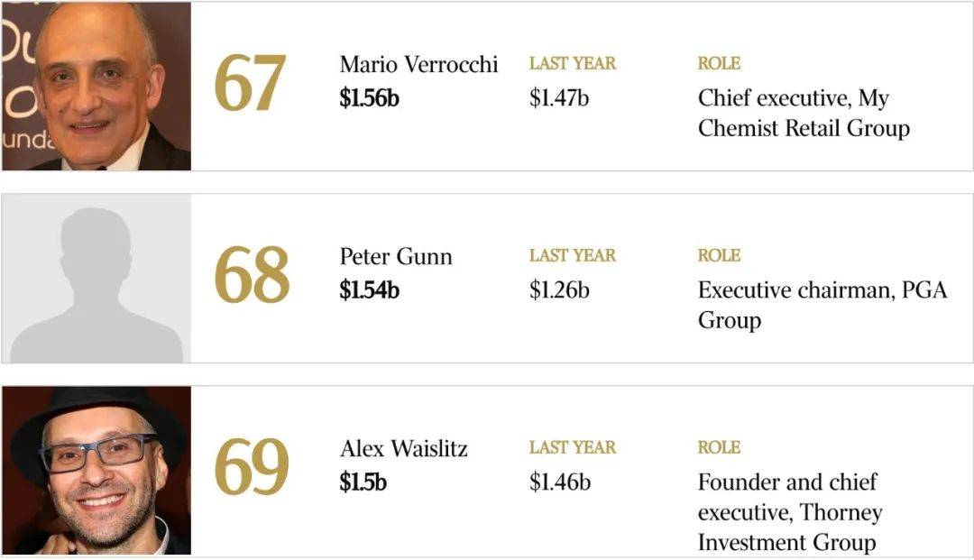Open the Mario Verrocchi name link
974x560 pixels.
coord(418,64)
